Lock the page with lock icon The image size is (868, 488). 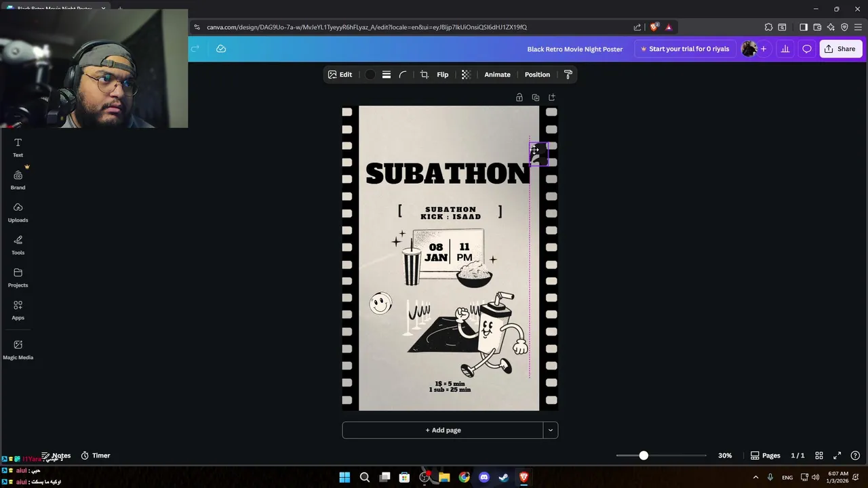[519, 98]
